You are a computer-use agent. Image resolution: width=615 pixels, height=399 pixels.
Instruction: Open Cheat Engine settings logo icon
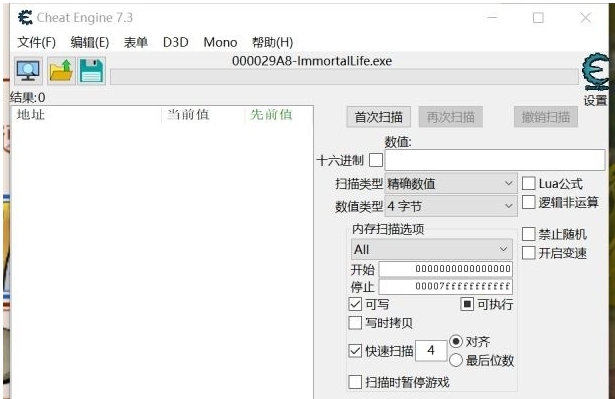[596, 72]
